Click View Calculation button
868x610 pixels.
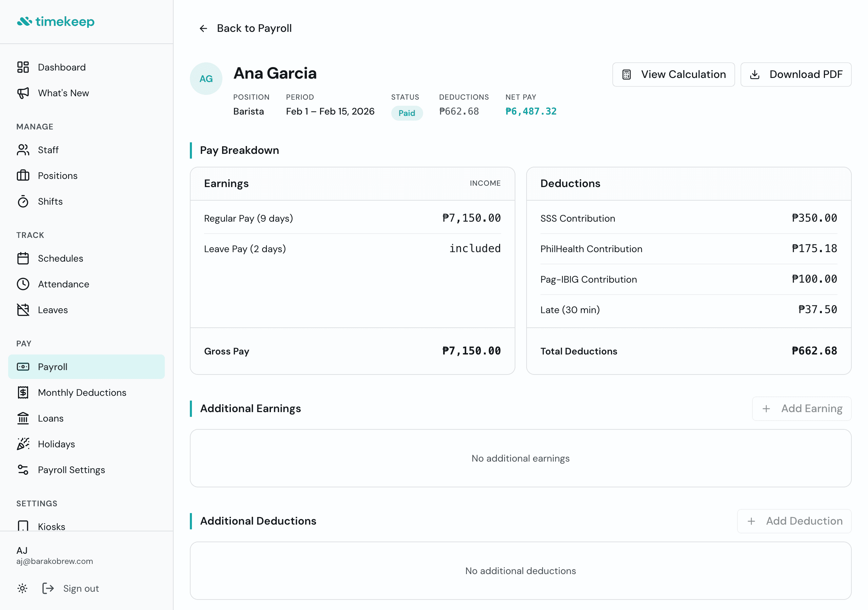click(673, 75)
